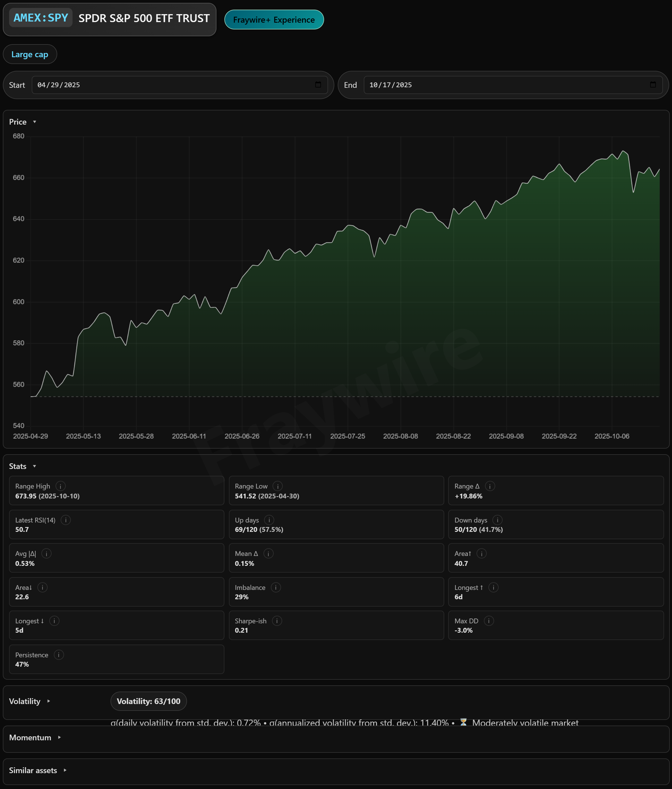Click info icon next to Max DD

pyautogui.click(x=489, y=621)
